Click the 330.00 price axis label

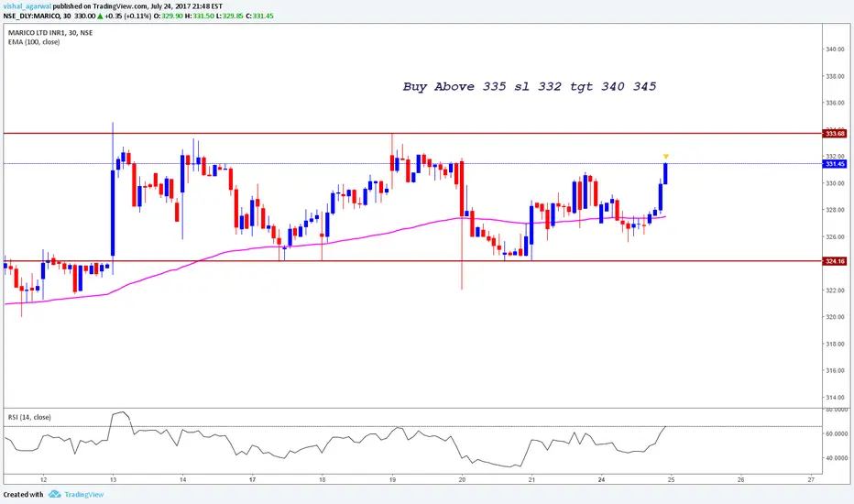tap(835, 183)
